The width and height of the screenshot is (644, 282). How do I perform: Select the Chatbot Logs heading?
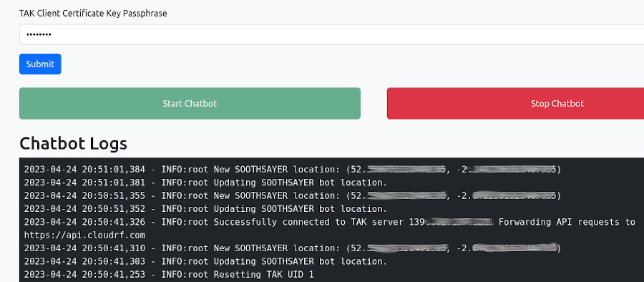(73, 143)
